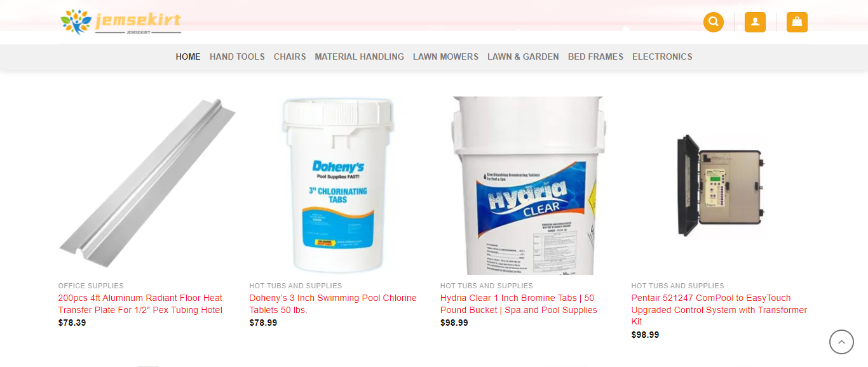
Task: Click the Pentair control panel image
Action: click(720, 184)
